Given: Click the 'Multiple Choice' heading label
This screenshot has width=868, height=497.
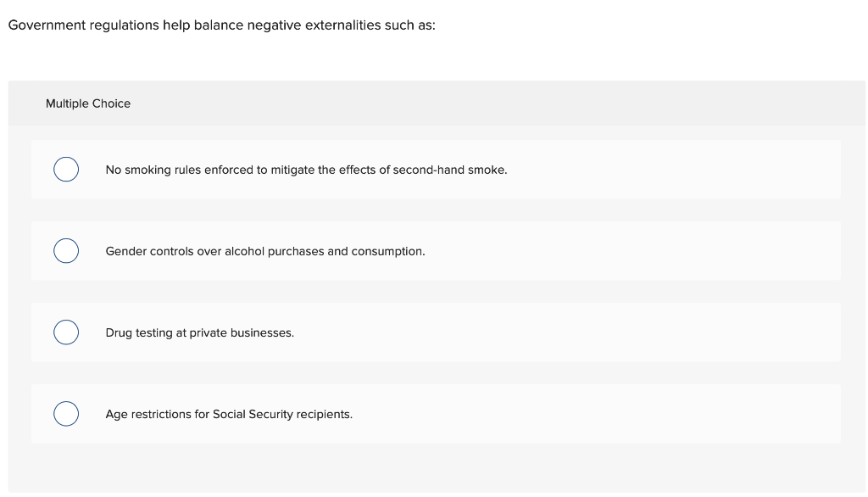Looking at the screenshot, I should tap(88, 103).
